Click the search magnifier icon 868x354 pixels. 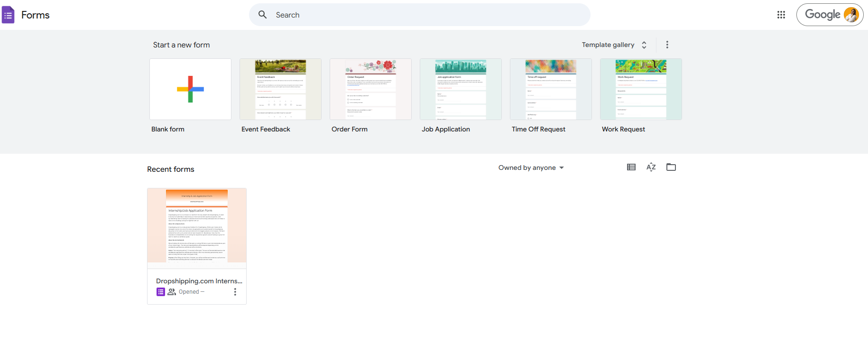[262, 15]
